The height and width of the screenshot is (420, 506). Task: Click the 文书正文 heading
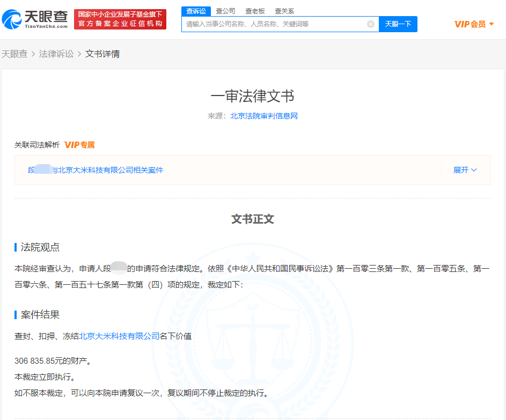[253, 219]
